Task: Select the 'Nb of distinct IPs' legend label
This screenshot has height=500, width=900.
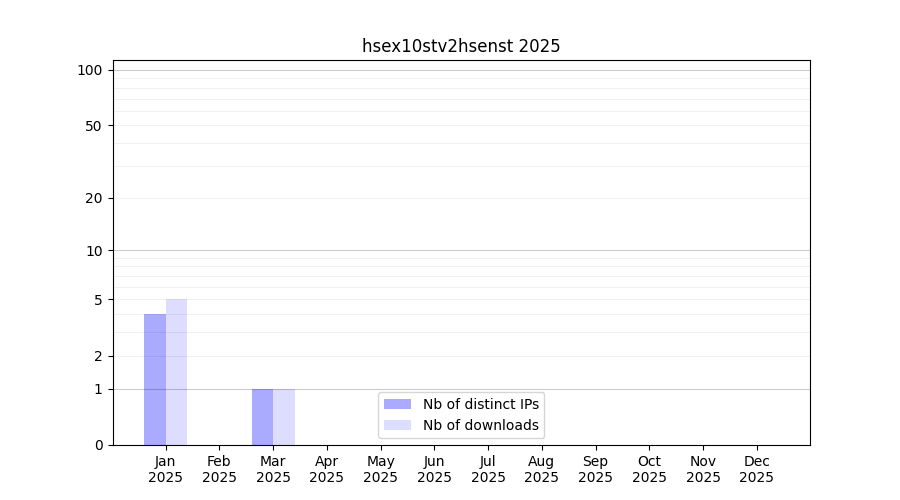Action: point(480,404)
